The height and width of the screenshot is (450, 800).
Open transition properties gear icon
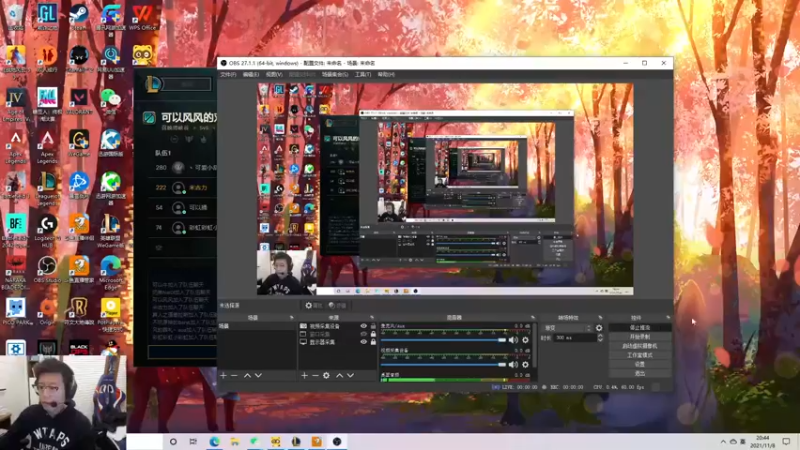[x=599, y=328]
